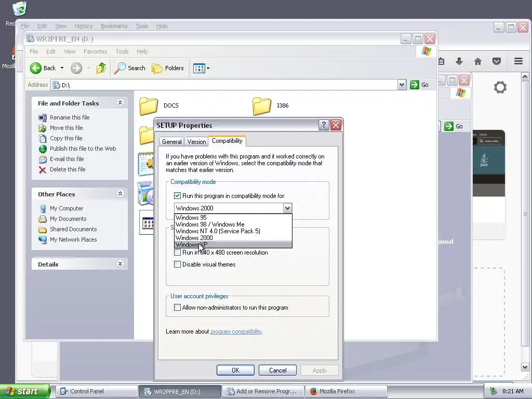
Task: Click Rename this file task
Action: 70,117
